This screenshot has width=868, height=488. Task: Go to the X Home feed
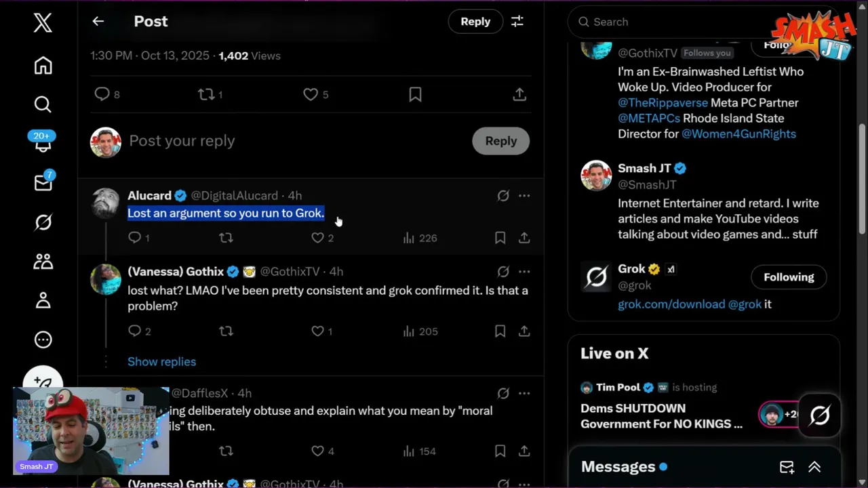click(x=43, y=66)
